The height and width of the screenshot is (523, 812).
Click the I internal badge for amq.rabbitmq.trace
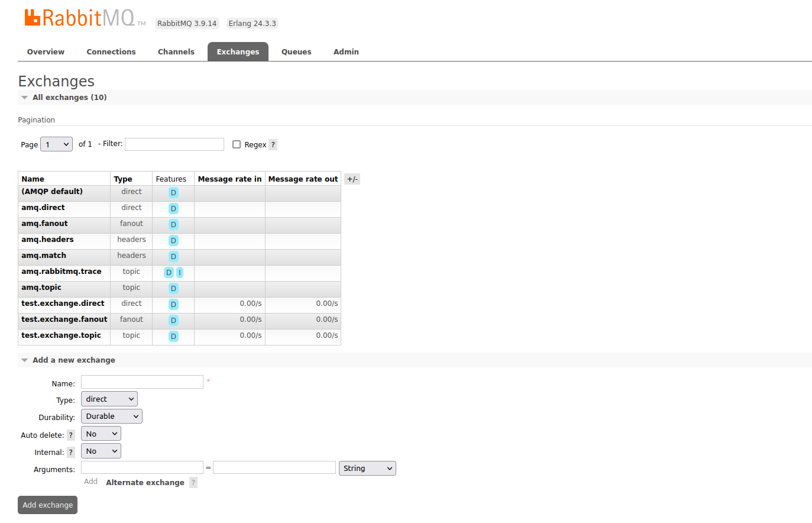click(180, 273)
